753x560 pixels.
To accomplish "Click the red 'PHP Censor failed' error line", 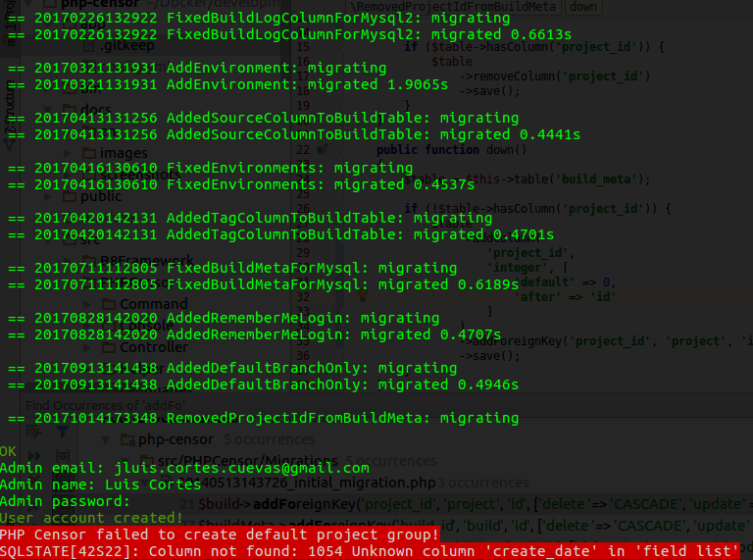I will (x=220, y=535).
